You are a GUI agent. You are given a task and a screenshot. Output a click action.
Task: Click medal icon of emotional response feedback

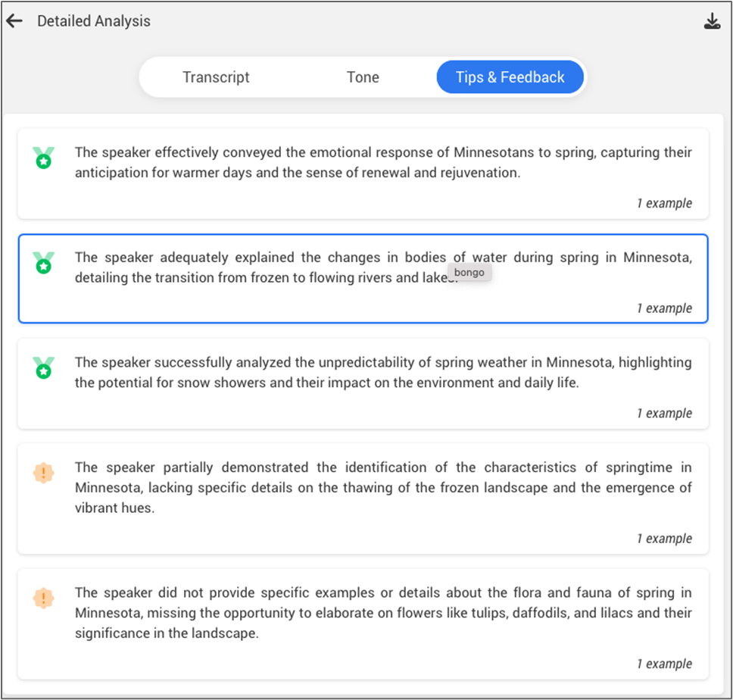click(43, 158)
